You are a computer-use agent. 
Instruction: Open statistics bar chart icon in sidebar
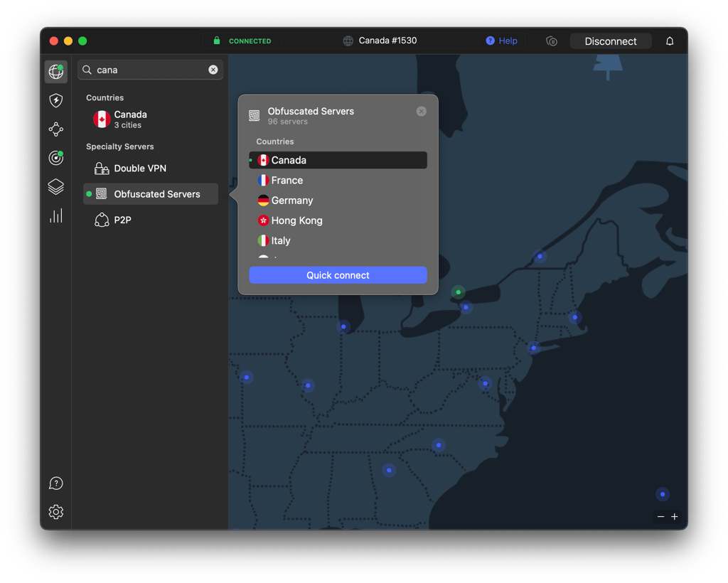pyautogui.click(x=56, y=216)
